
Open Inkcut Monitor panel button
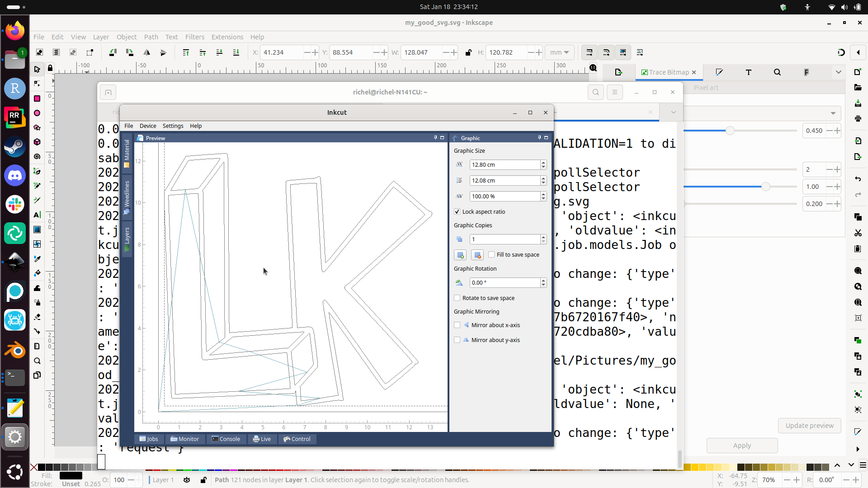point(185,439)
